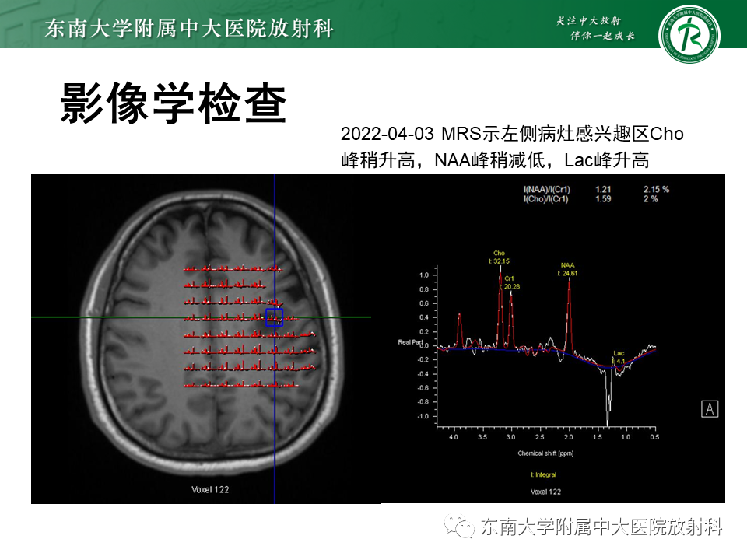The image size is (747, 560).
Task: Click the -1.0 tick on y-axis
Action: pos(423,417)
